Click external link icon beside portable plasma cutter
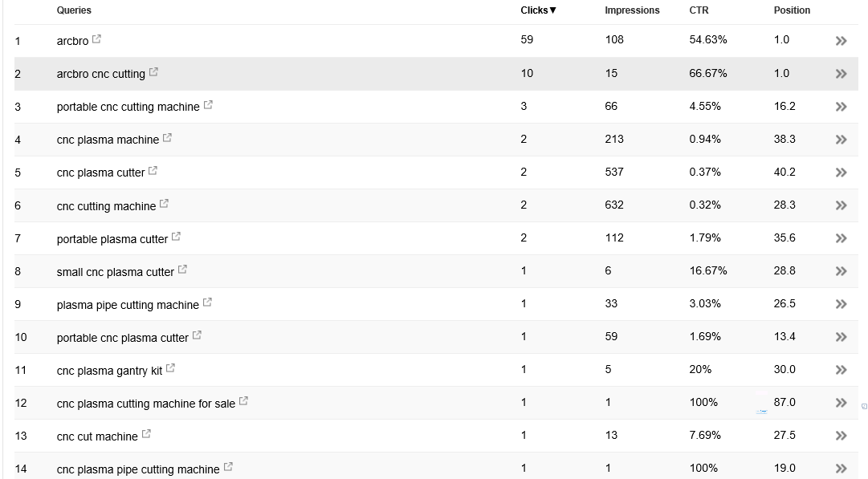The height and width of the screenshot is (479, 868). [x=177, y=237]
